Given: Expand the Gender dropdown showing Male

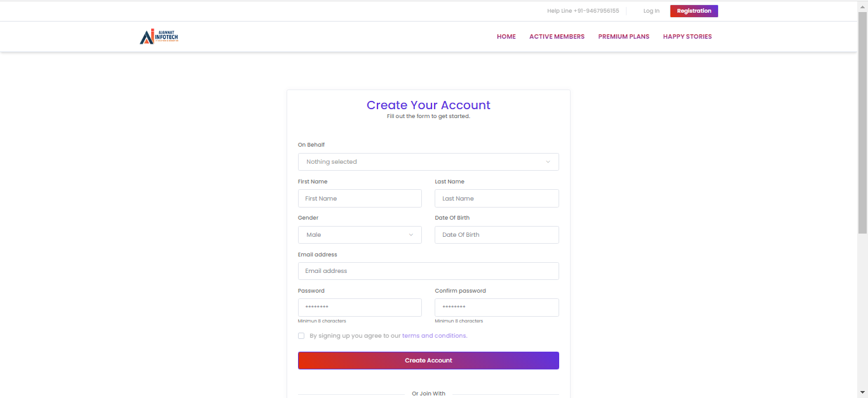Looking at the screenshot, I should pyautogui.click(x=359, y=235).
